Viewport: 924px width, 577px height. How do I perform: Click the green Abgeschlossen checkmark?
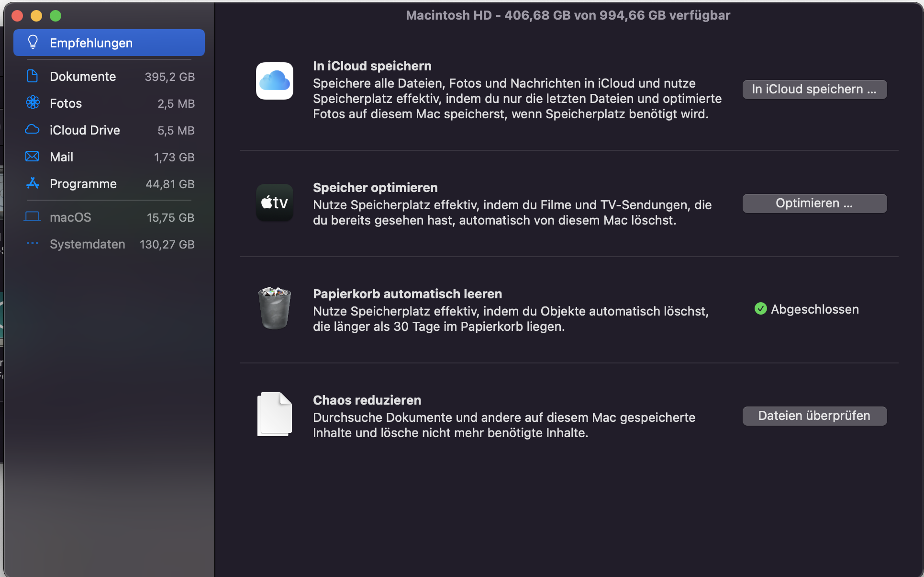[x=760, y=309]
